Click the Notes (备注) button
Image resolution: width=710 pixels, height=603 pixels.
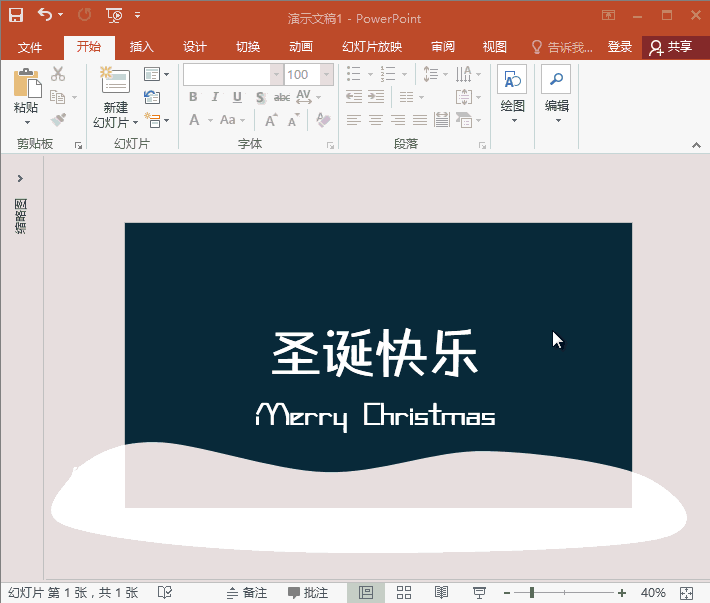(247, 593)
